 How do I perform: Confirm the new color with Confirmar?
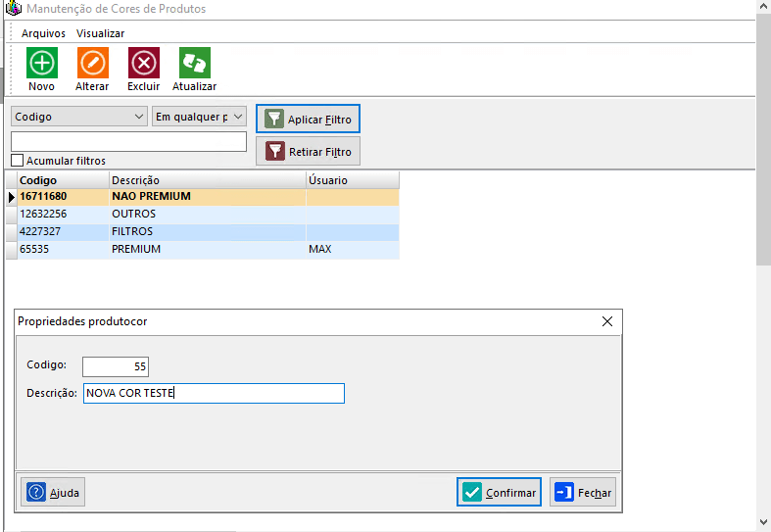coord(499,492)
